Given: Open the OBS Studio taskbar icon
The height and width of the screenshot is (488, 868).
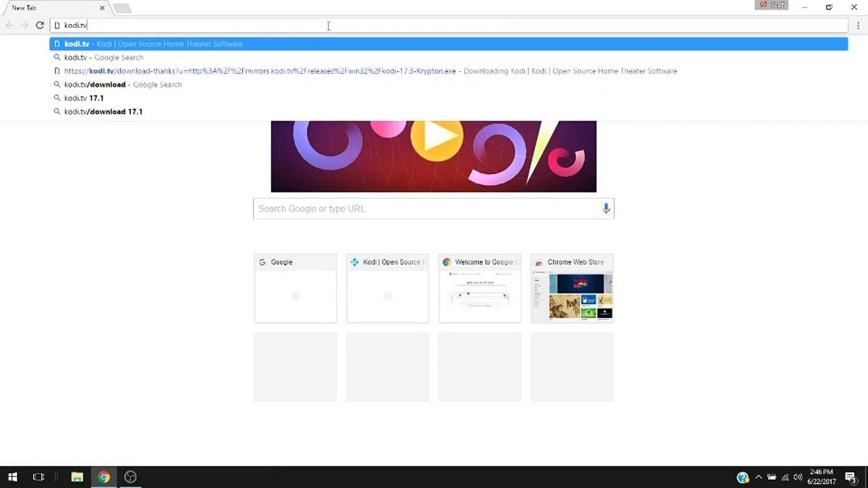Looking at the screenshot, I should pyautogui.click(x=130, y=477).
